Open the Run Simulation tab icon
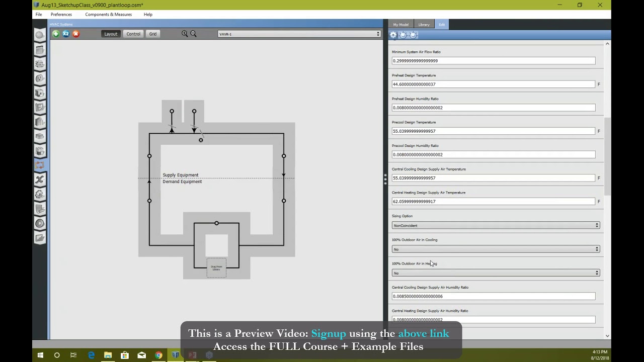 coord(39,223)
